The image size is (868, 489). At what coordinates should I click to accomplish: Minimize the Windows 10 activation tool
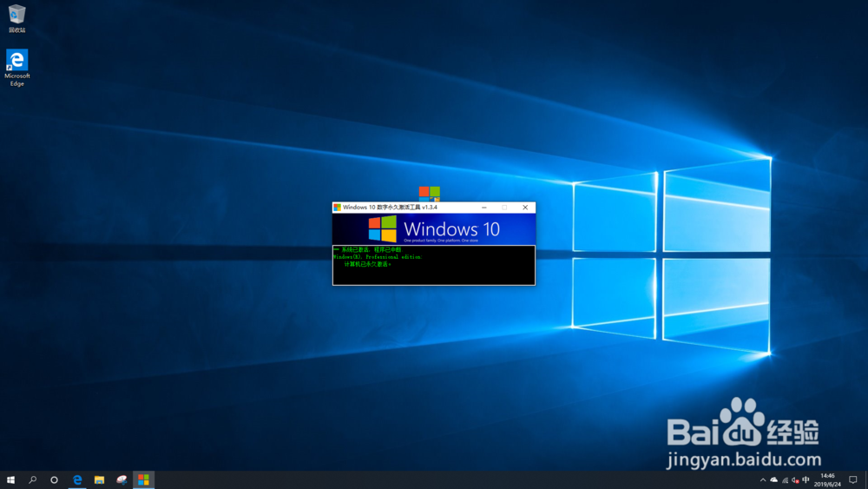(x=484, y=207)
